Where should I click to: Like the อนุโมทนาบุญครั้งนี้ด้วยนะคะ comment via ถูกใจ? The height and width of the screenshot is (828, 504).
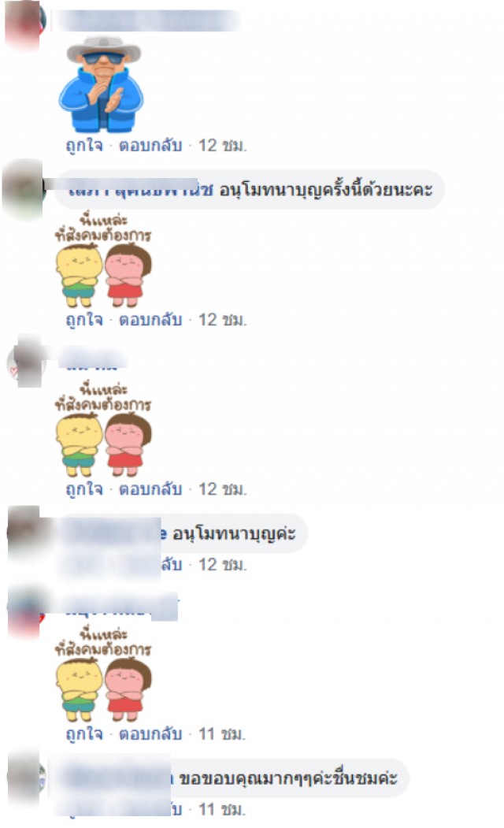84,320
